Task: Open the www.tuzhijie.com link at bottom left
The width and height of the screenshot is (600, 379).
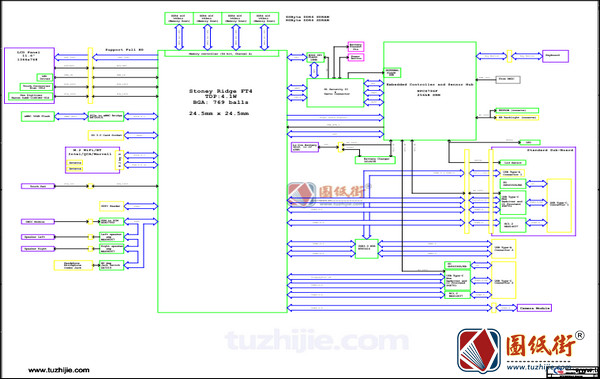Action: (59, 370)
